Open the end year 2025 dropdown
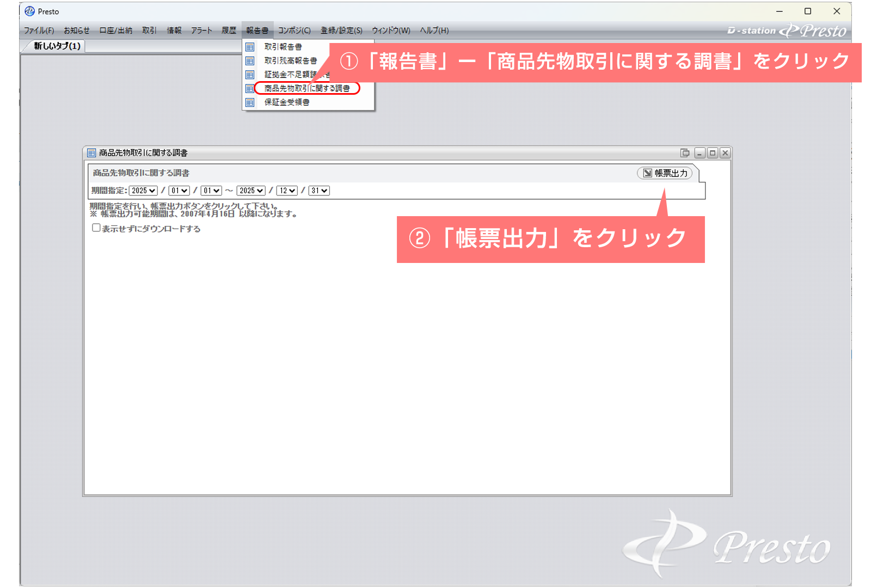Image resolution: width=871 pixels, height=588 pixels. (x=251, y=191)
